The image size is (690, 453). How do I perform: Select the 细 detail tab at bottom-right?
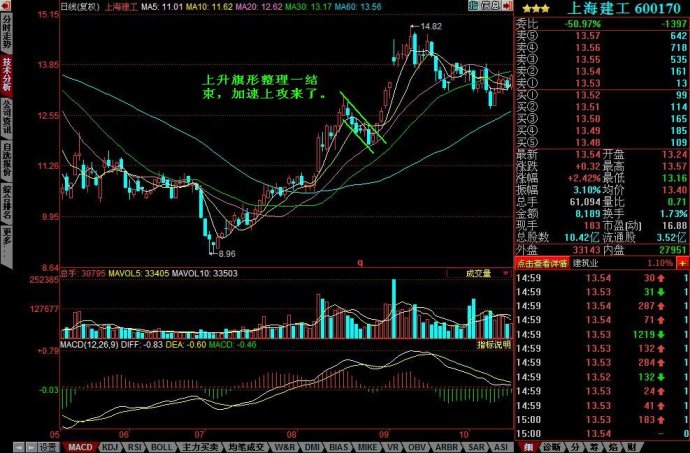tap(529, 448)
